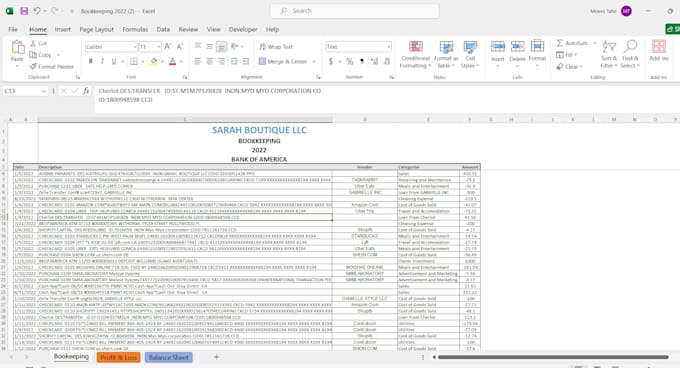Align text to the left
Screen dimensions: 680x368
(198, 62)
